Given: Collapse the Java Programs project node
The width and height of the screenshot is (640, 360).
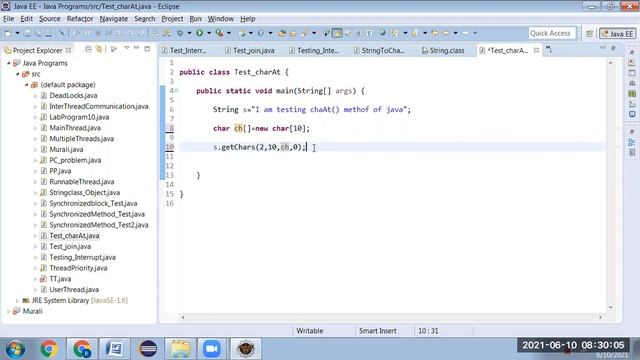Looking at the screenshot, I should point(9,63).
